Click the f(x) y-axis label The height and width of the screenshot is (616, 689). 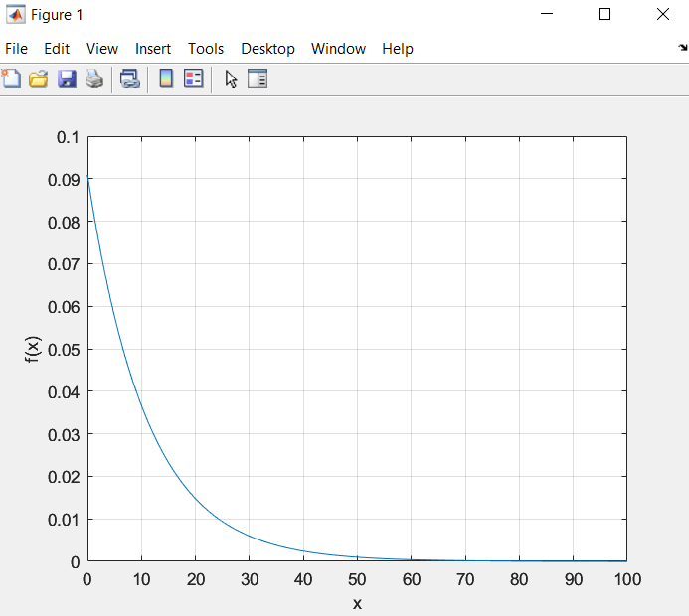pyautogui.click(x=32, y=349)
